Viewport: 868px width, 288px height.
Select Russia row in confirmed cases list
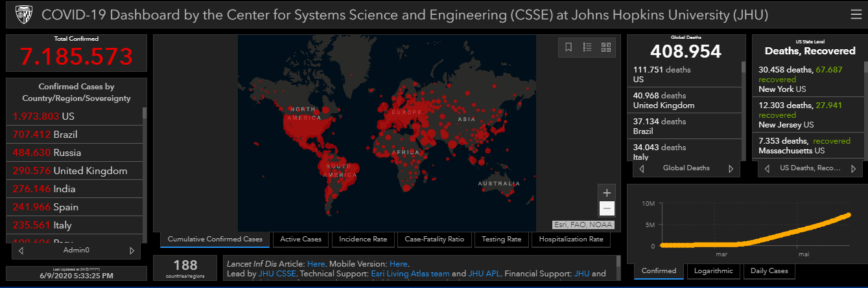(x=75, y=153)
